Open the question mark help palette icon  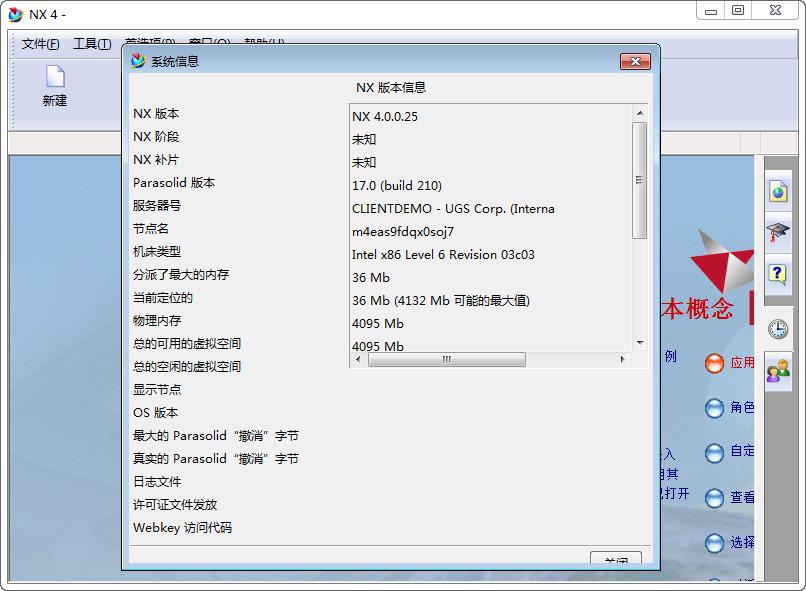(x=779, y=275)
